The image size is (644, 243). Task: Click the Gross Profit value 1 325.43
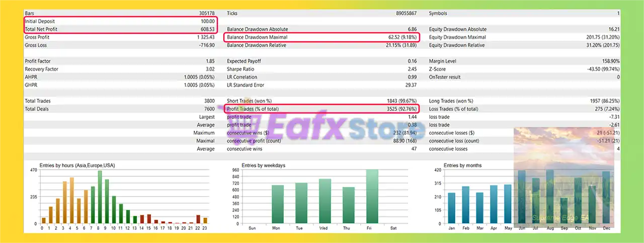pyautogui.click(x=206, y=37)
